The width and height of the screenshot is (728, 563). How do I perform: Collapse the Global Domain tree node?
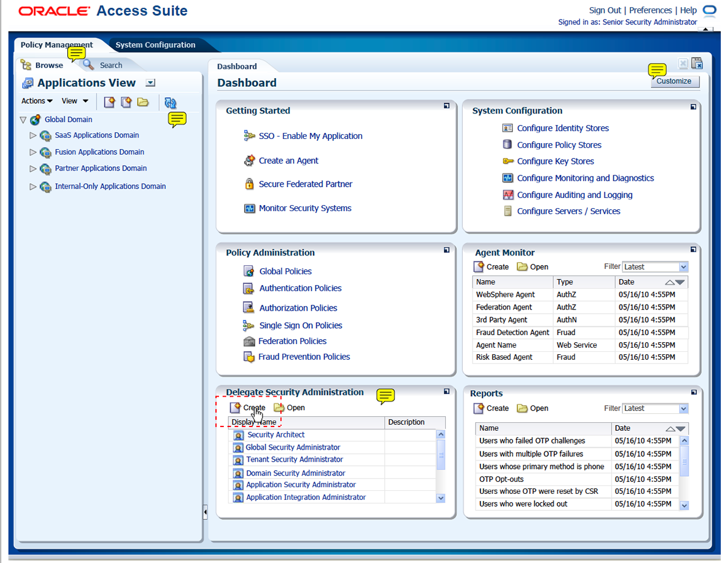tap(23, 120)
